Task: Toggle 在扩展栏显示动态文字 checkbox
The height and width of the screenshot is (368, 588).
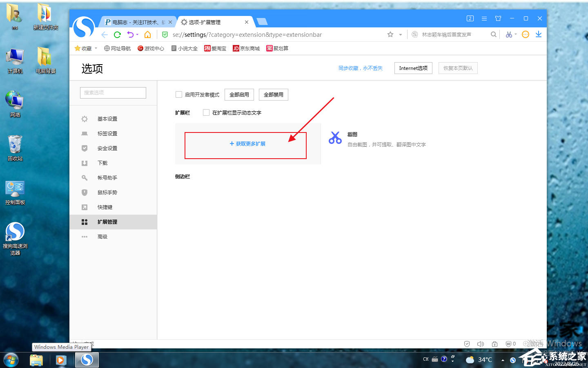Action: pyautogui.click(x=206, y=112)
